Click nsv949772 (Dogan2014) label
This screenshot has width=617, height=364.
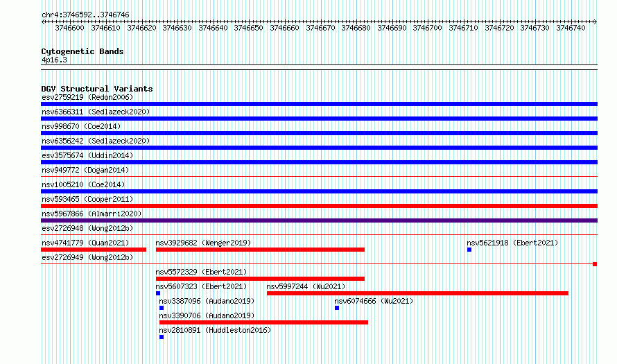point(85,170)
